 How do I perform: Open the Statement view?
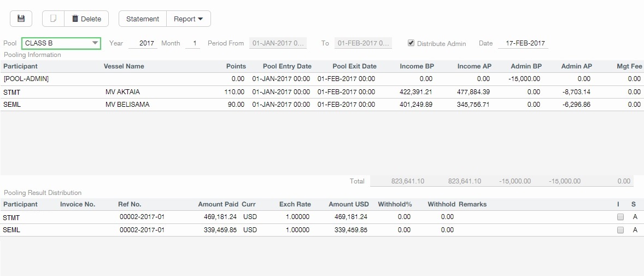[142, 19]
